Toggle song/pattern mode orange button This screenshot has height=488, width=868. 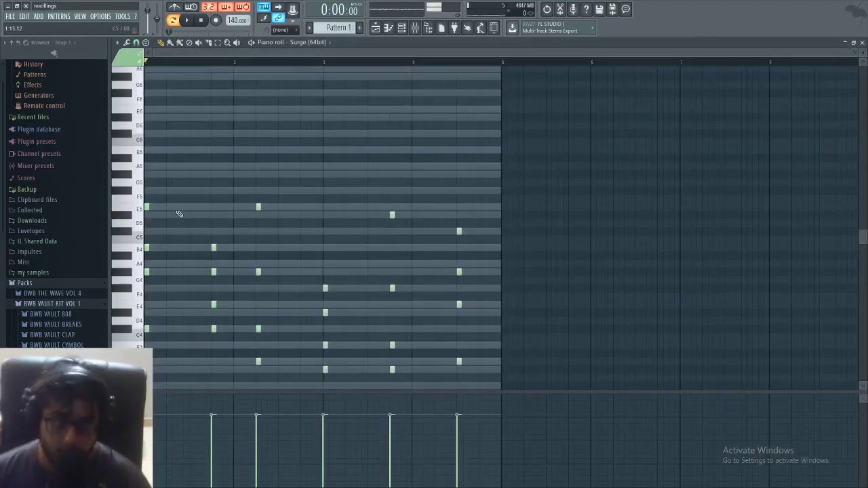(173, 20)
